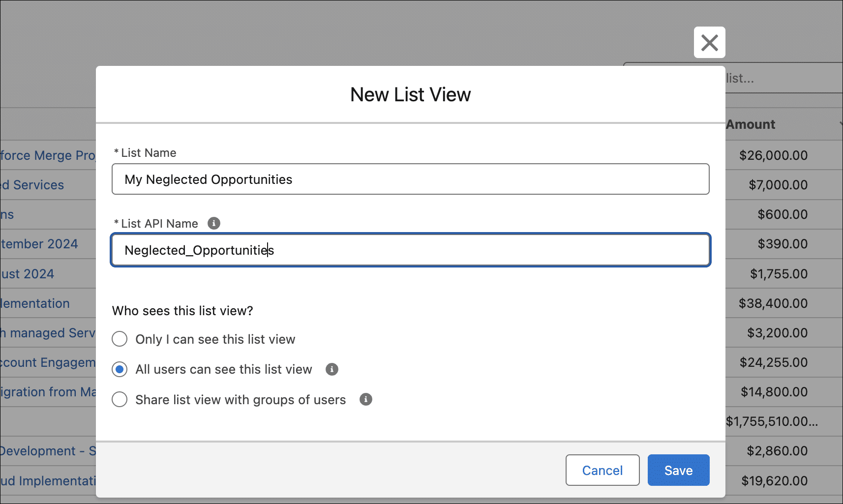Viewport: 843px width, 504px height.
Task: Click the $2,860.00 amount cell
Action: 777,451
